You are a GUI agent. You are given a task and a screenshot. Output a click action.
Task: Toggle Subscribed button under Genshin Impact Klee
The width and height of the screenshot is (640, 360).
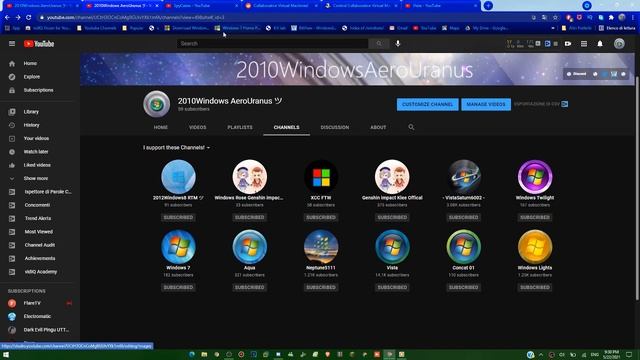(392, 218)
